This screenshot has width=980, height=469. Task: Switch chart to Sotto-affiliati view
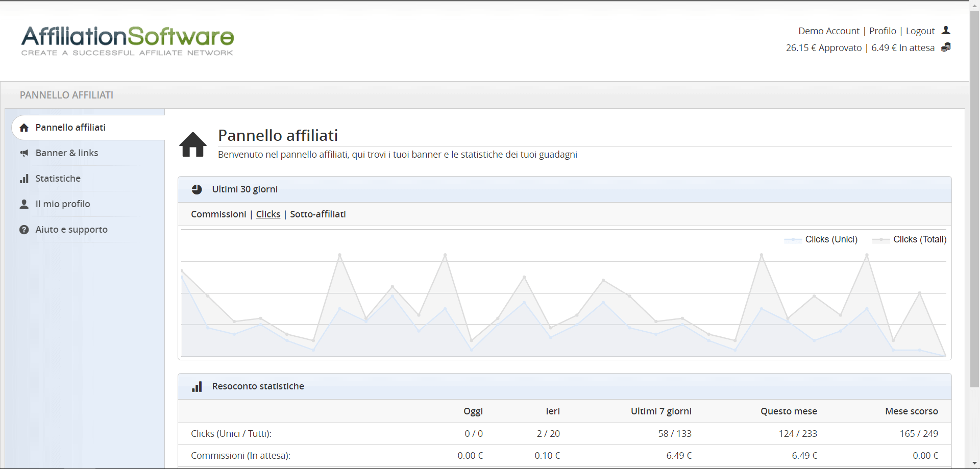[x=317, y=214]
